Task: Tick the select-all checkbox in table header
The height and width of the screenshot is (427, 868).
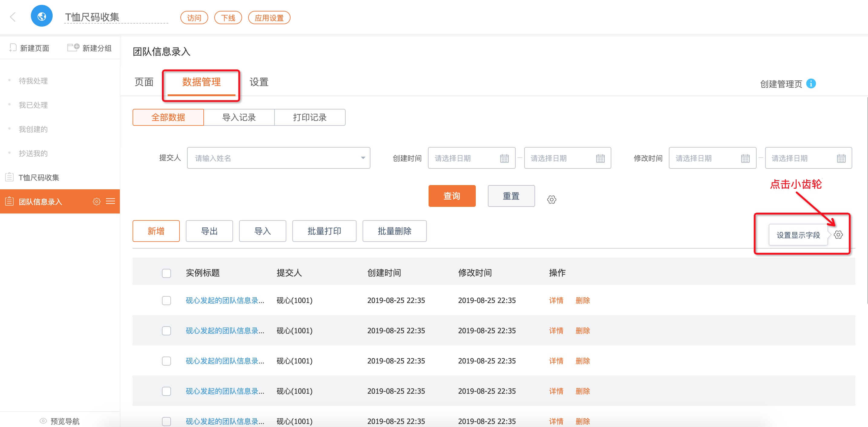Action: click(166, 273)
